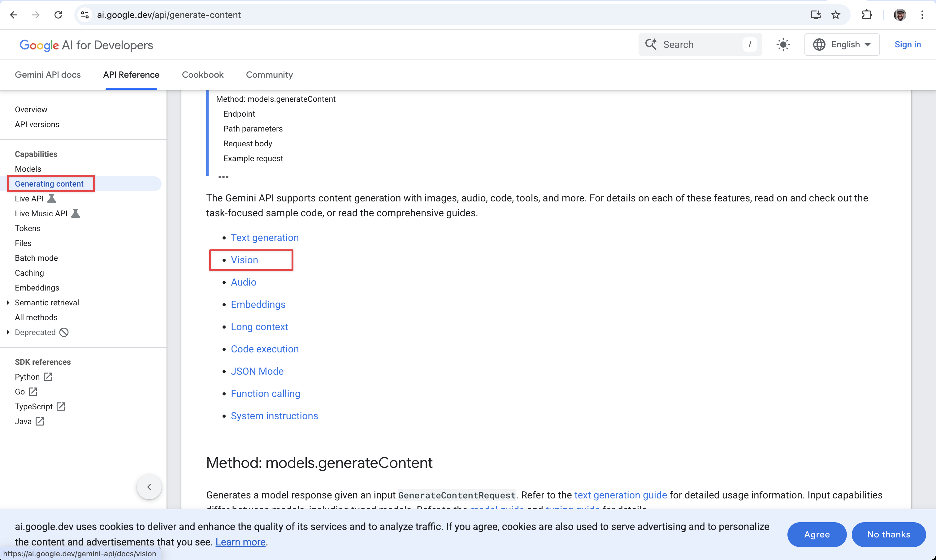Jump to Request body in contents

point(248,144)
